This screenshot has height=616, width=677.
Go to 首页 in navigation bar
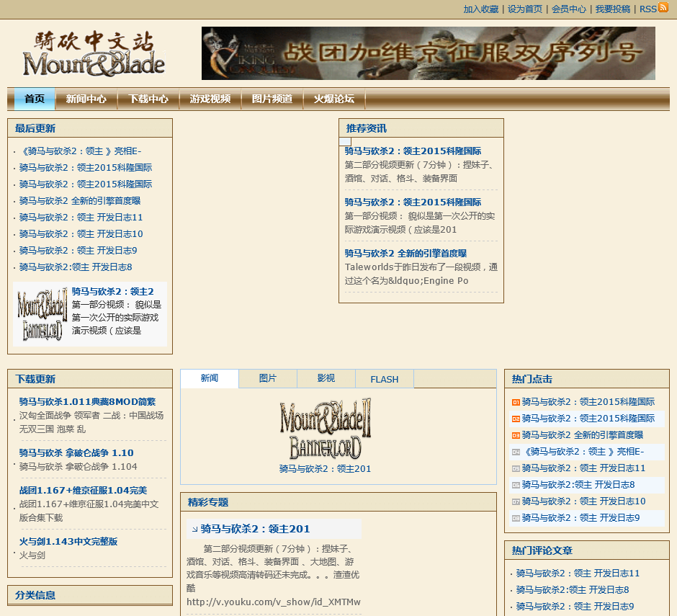point(35,99)
